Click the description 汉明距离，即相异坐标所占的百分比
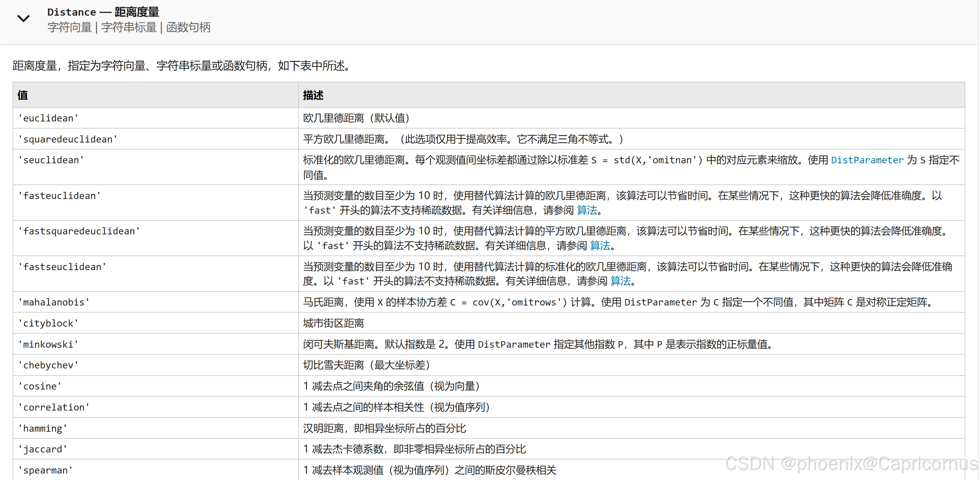Image resolution: width=980 pixels, height=480 pixels. pos(384,428)
